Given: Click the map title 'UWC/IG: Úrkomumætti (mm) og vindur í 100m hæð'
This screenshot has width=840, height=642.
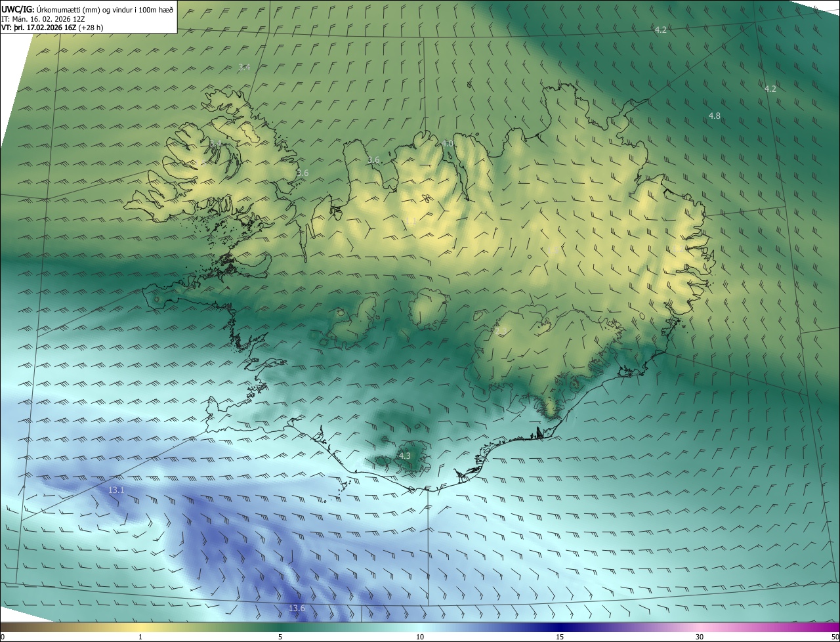Looking at the screenshot, I should coord(87,9).
